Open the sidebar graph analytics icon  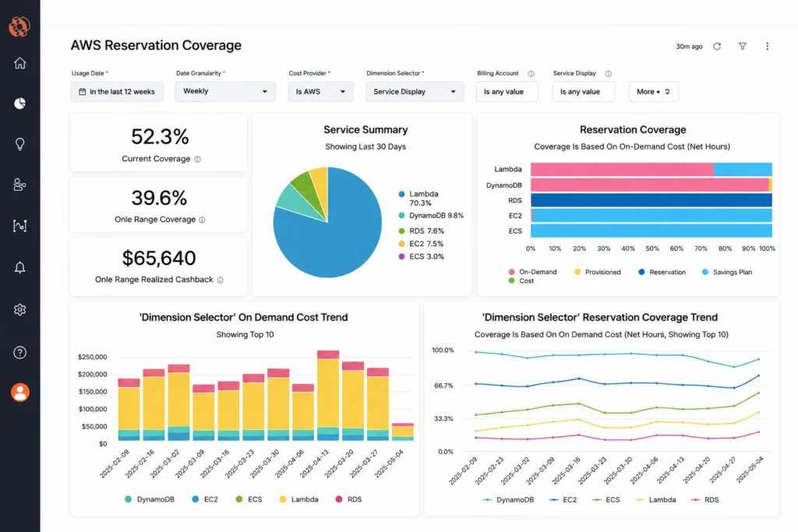point(19,226)
